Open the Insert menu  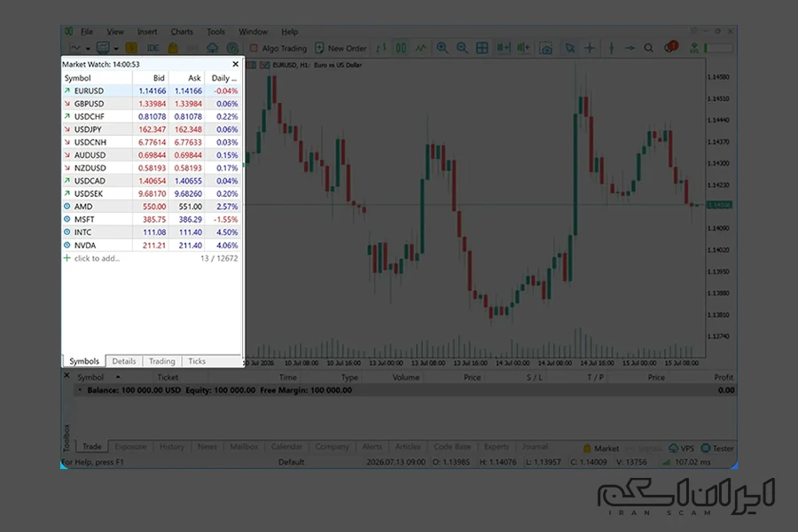pos(147,32)
